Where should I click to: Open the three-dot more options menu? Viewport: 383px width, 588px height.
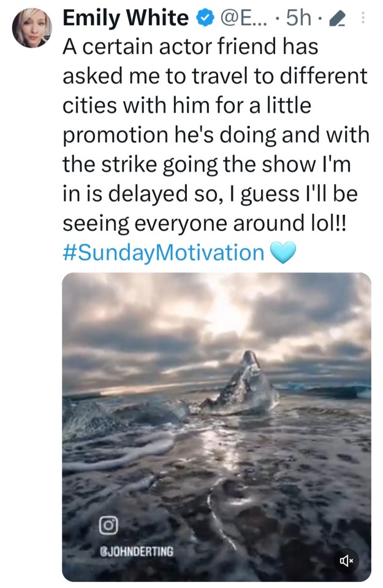[x=362, y=19]
